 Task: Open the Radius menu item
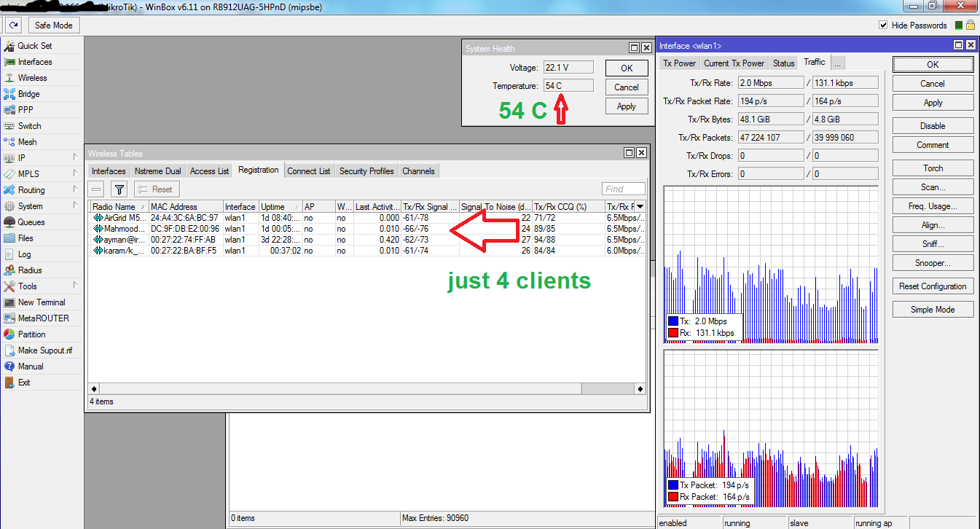[x=30, y=270]
